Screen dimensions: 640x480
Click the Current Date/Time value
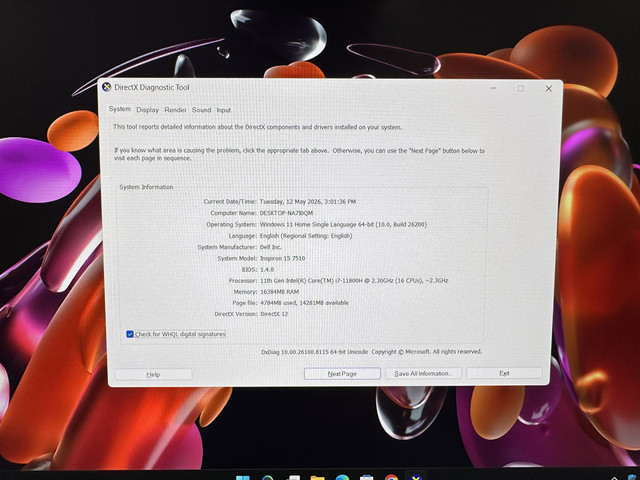pyautogui.click(x=308, y=202)
